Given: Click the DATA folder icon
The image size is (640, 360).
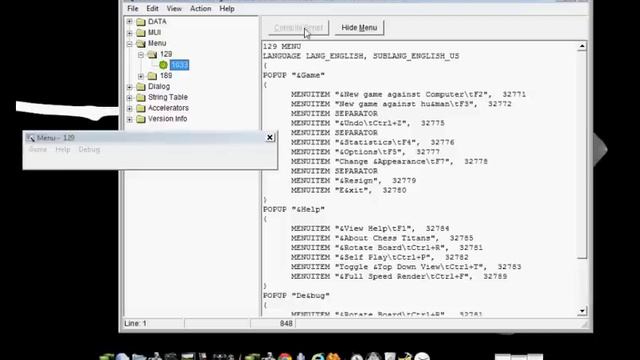Looking at the screenshot, I should [x=141, y=22].
